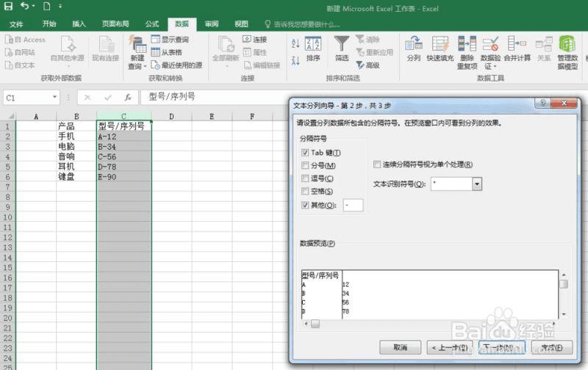Select column C header
Viewport: 588px width, 370px height.
pos(123,116)
